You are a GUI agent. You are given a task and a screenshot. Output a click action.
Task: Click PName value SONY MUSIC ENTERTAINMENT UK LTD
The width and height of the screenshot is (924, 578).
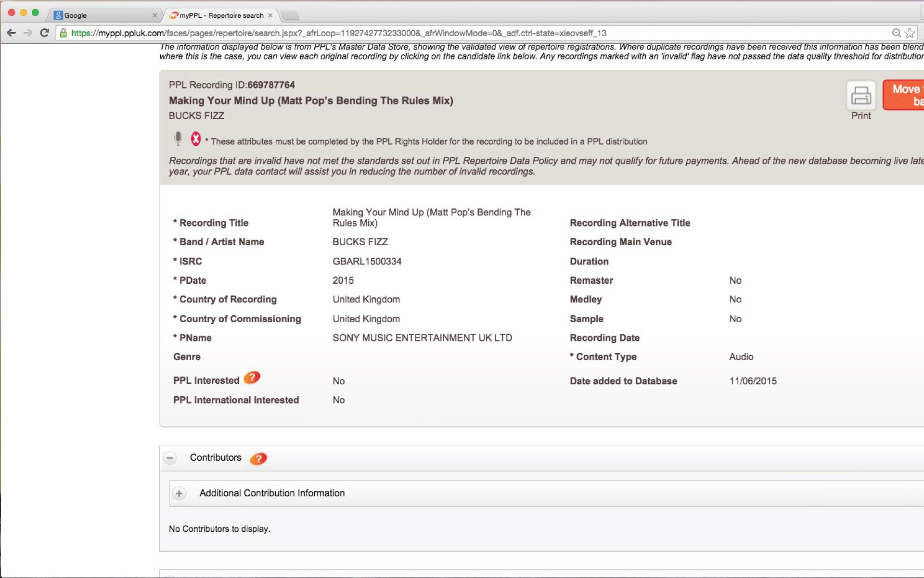coord(423,338)
